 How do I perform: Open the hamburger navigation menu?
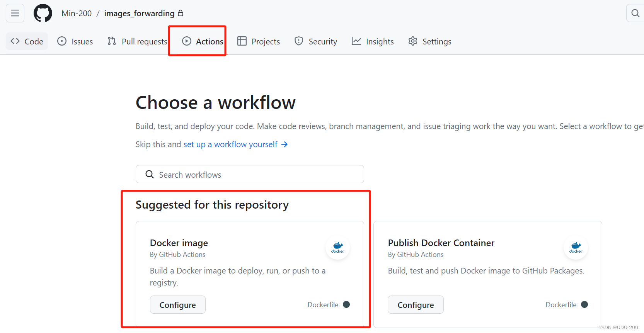point(15,13)
